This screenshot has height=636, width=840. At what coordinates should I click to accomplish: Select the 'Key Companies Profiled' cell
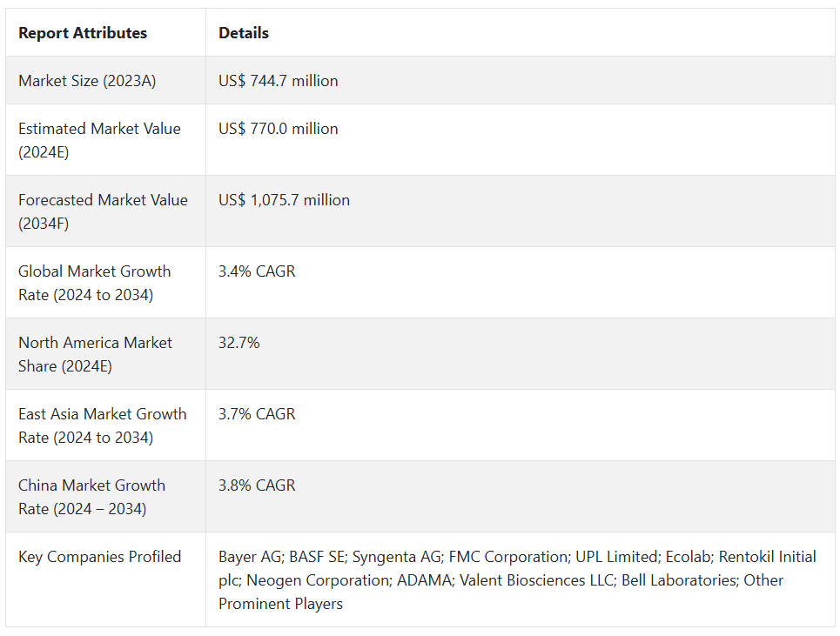point(99,557)
